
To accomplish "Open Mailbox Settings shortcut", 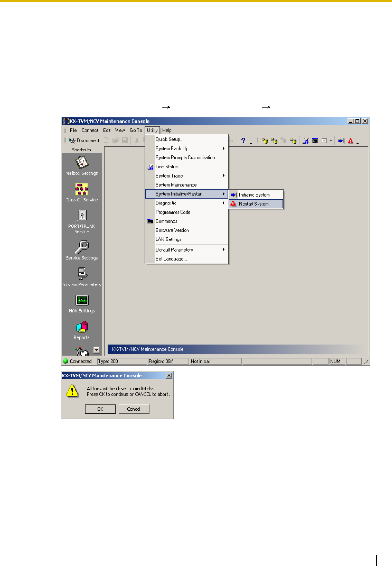I will pyautogui.click(x=82, y=166).
